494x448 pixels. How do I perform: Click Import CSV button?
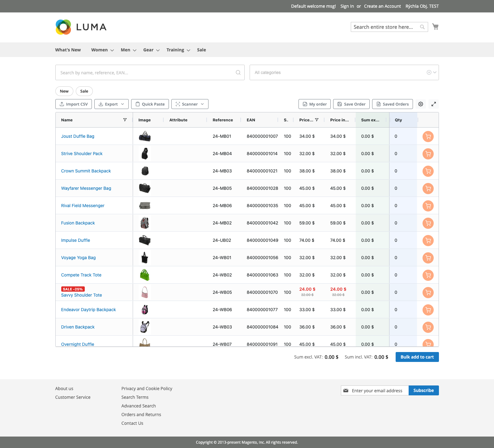[x=74, y=104]
